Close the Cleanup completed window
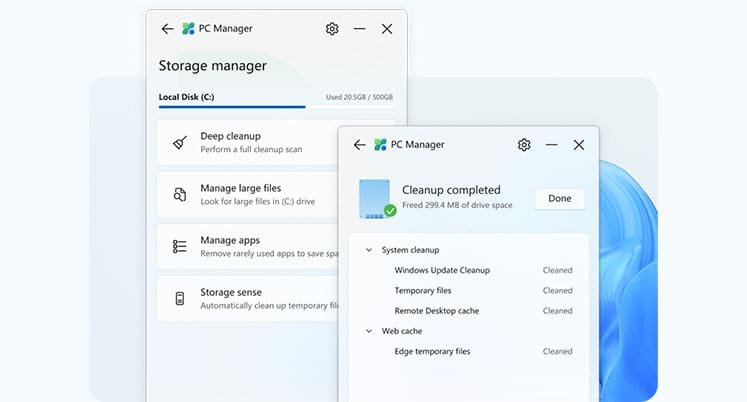The width and height of the screenshot is (747, 402). pos(579,145)
